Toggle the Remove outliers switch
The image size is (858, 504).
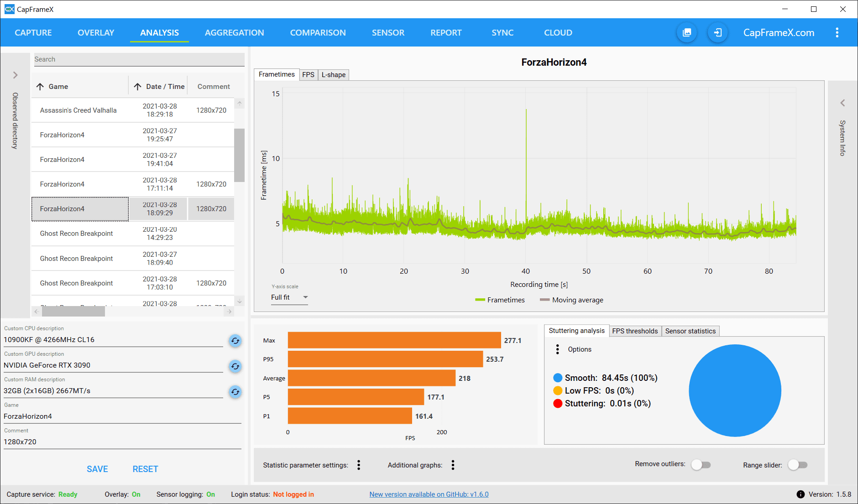tap(701, 465)
